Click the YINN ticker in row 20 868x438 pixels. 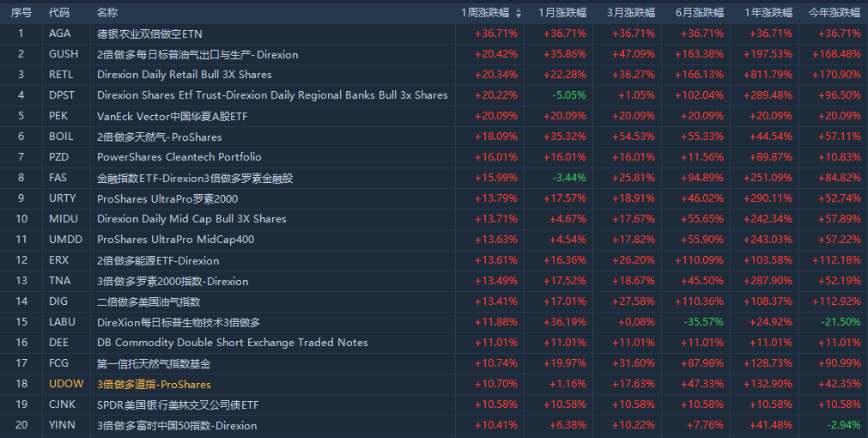pos(62,425)
